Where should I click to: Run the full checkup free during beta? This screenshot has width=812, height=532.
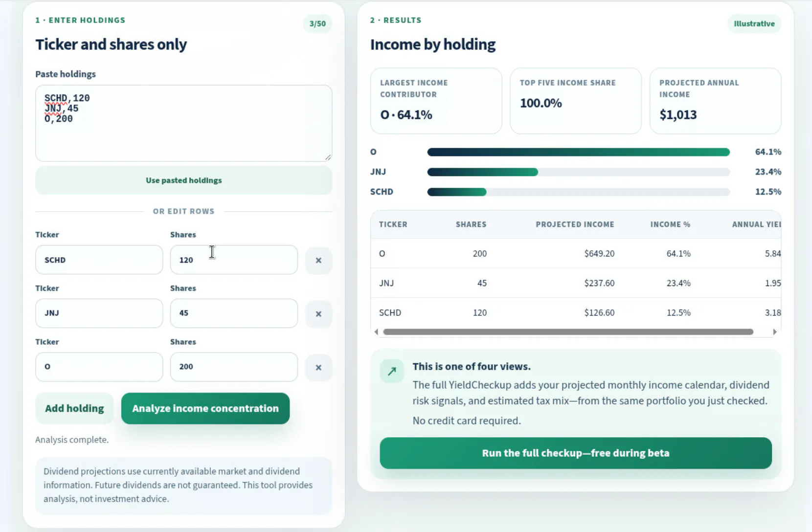pos(576,453)
